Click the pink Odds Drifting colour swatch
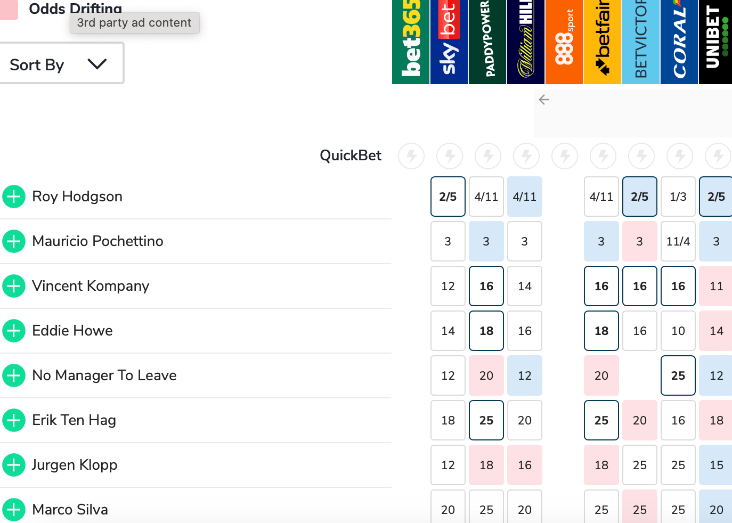732x523 pixels. pos(7,8)
